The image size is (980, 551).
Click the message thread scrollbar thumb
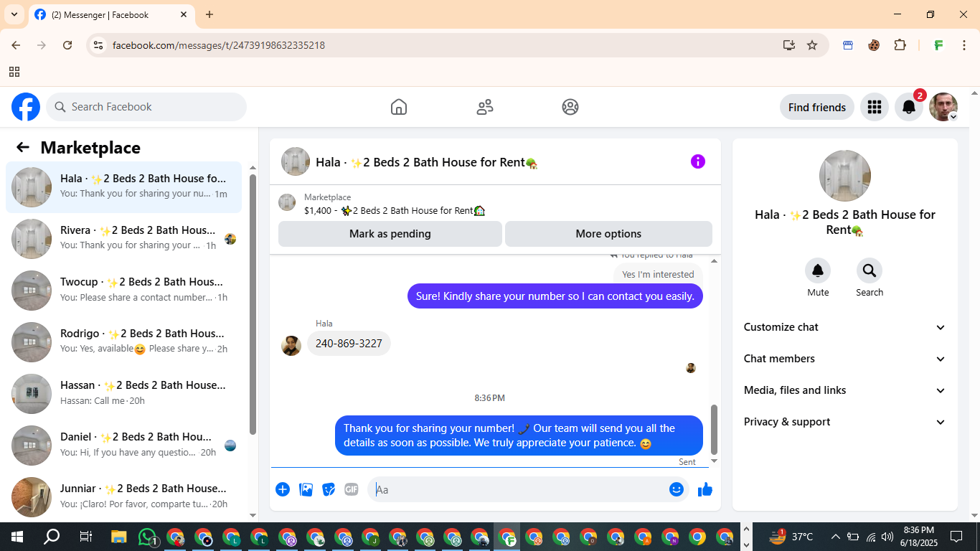coord(714,430)
